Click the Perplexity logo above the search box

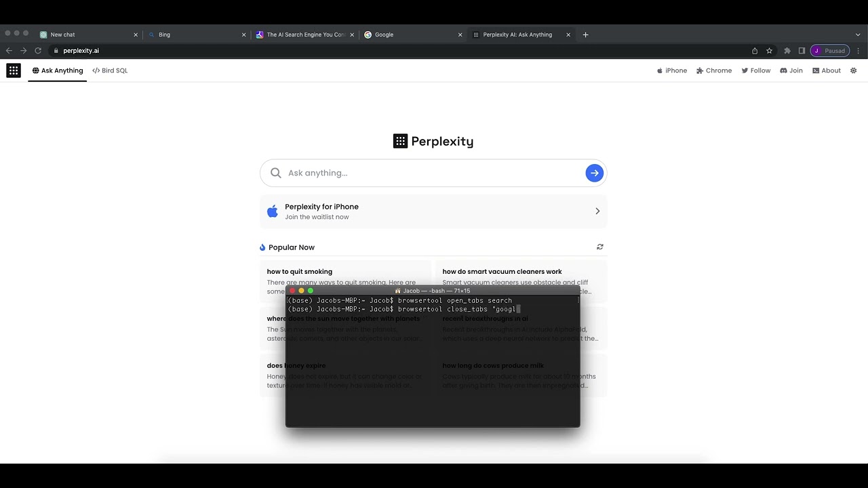click(x=433, y=141)
